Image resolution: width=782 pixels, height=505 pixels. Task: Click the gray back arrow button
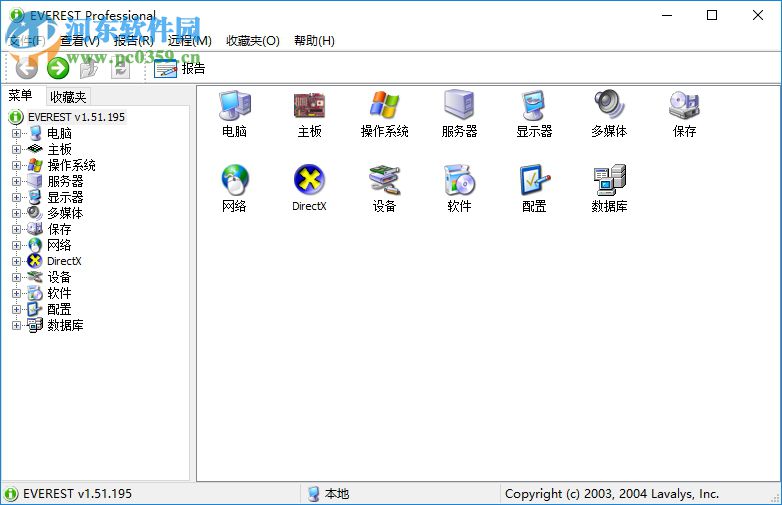coord(26,68)
